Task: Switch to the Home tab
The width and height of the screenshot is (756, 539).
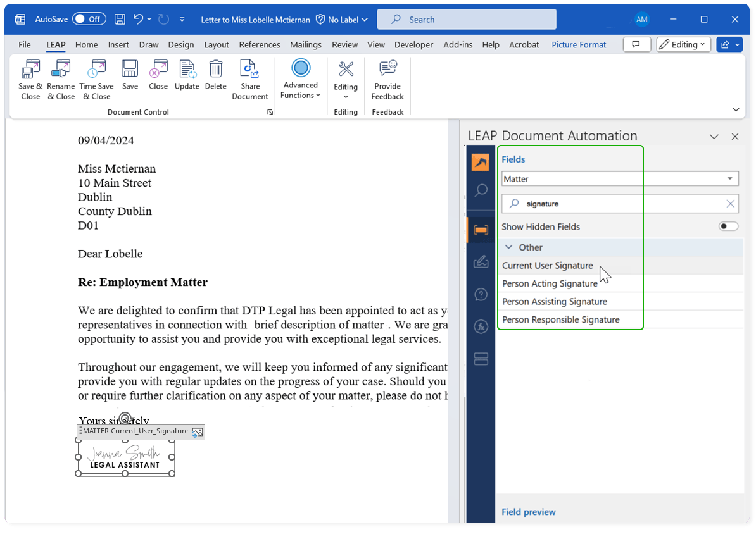Action: (86, 44)
